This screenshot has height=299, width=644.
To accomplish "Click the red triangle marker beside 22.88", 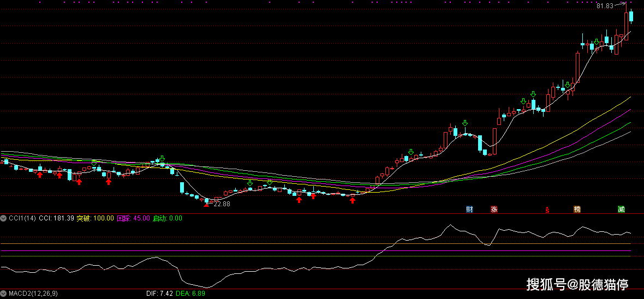I will coord(206,205).
